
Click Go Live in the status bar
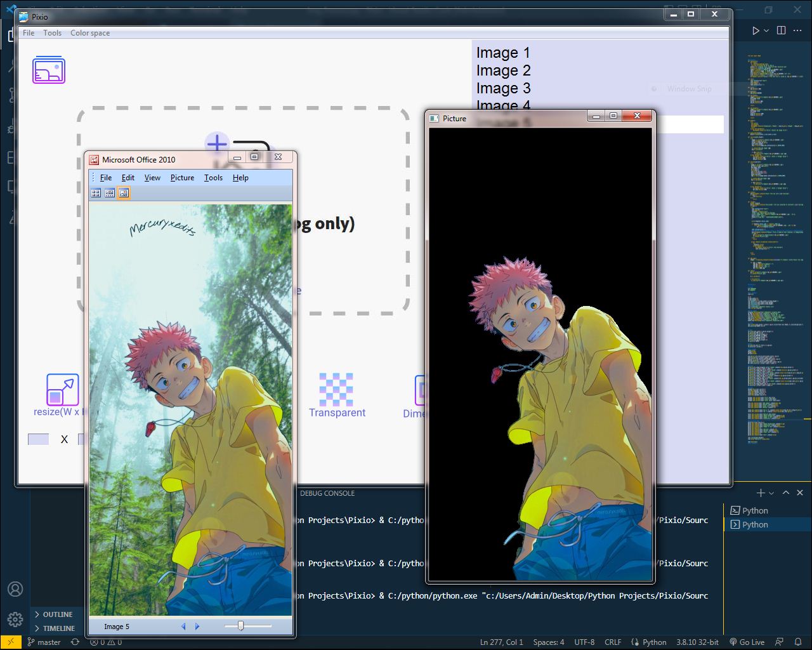click(747, 642)
